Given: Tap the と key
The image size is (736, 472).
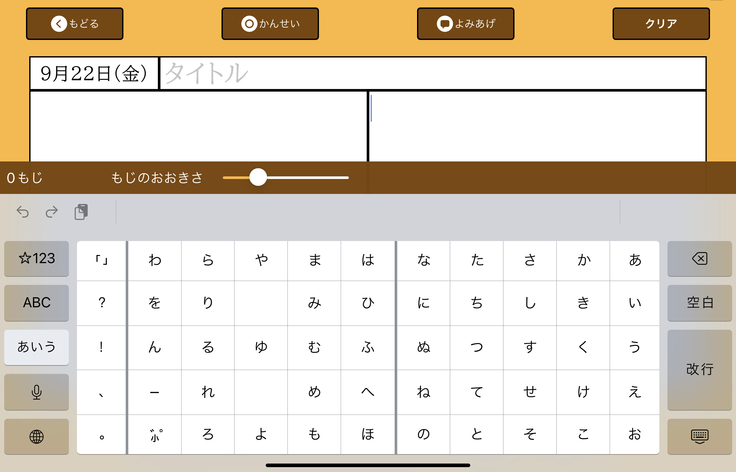Looking at the screenshot, I should coord(477,434).
